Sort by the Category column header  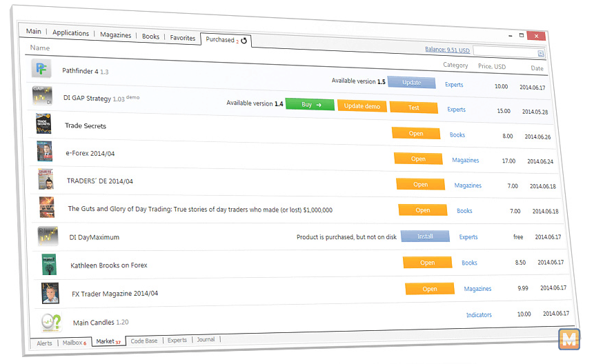click(x=455, y=65)
